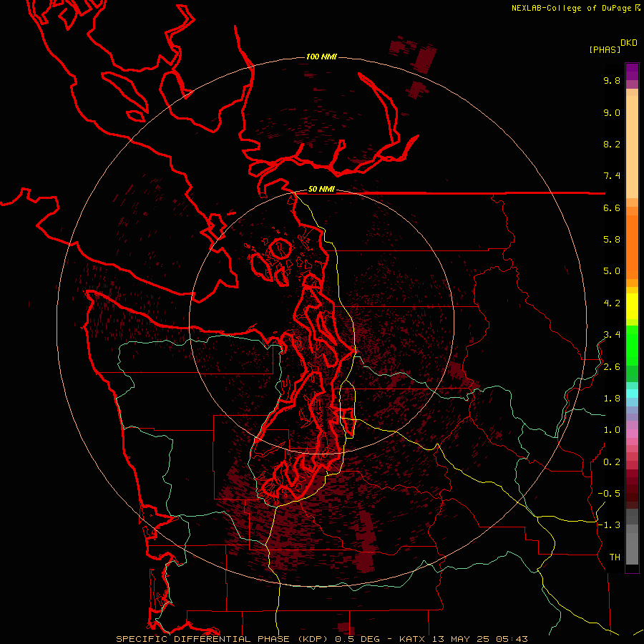Image resolution: width=644 pixels, height=644 pixels.
Task: Click the pink segment of color bar
Action: (632, 434)
